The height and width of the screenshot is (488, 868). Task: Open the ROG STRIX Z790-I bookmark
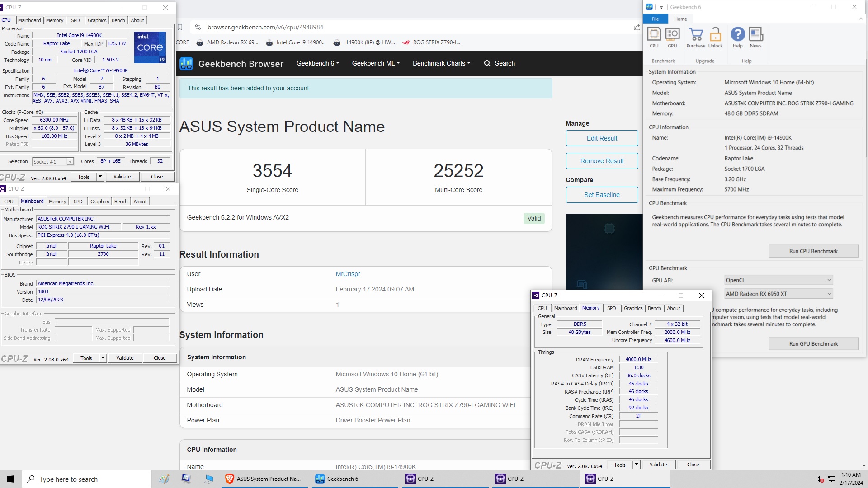431,42
